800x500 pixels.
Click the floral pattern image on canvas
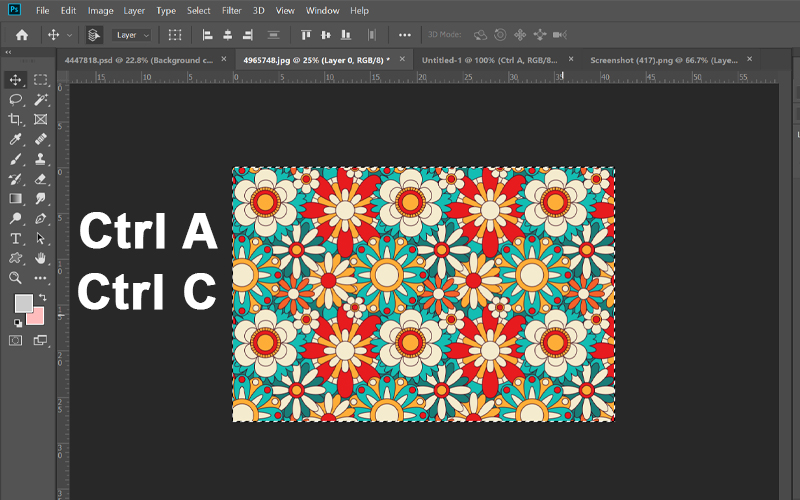pos(423,294)
